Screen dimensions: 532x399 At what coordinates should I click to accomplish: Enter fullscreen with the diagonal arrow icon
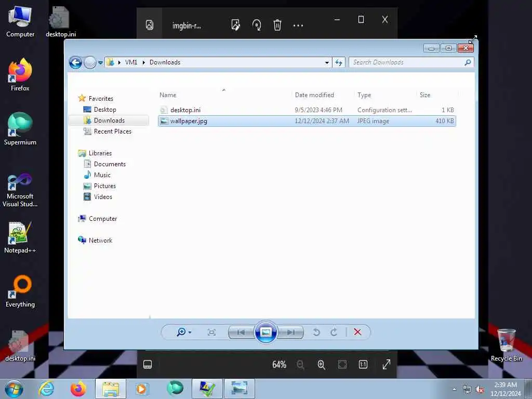(387, 365)
